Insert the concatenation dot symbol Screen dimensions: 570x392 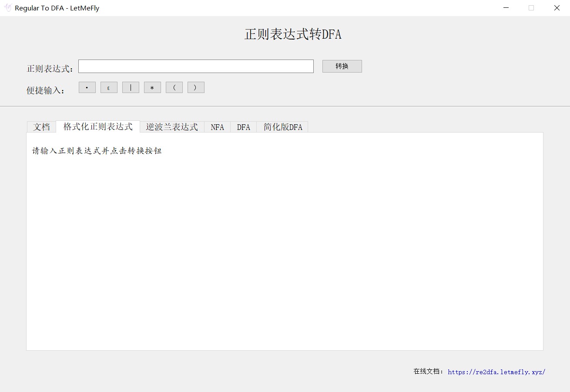(x=87, y=87)
